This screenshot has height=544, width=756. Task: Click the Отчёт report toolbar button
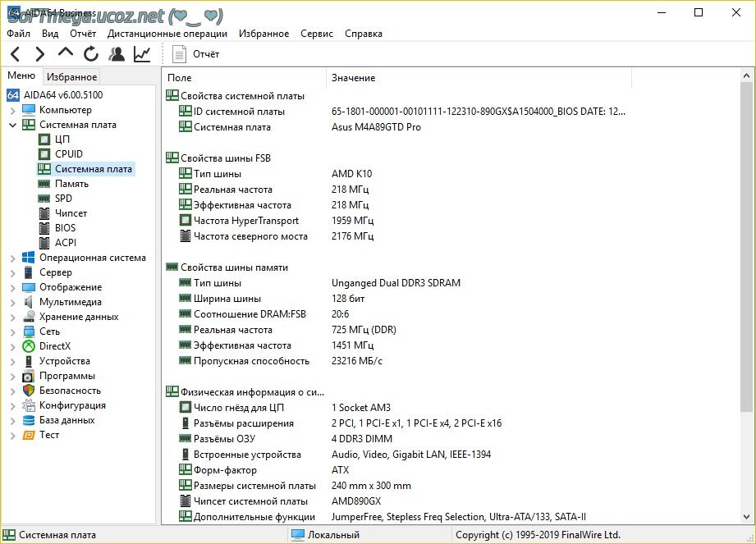pos(197,54)
